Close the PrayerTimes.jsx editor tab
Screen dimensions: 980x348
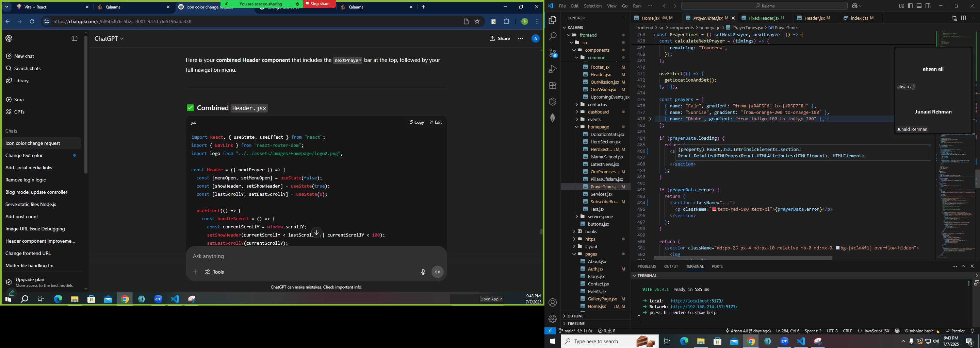(x=733, y=18)
